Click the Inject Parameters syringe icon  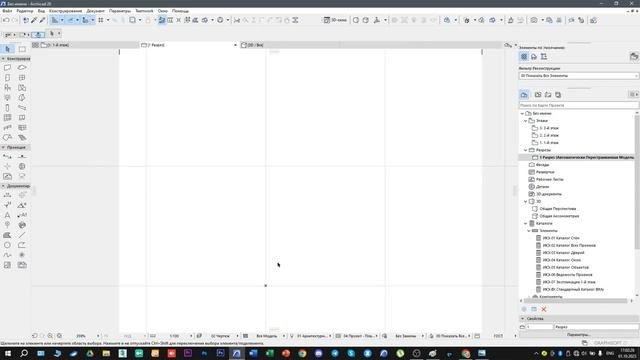point(42,20)
